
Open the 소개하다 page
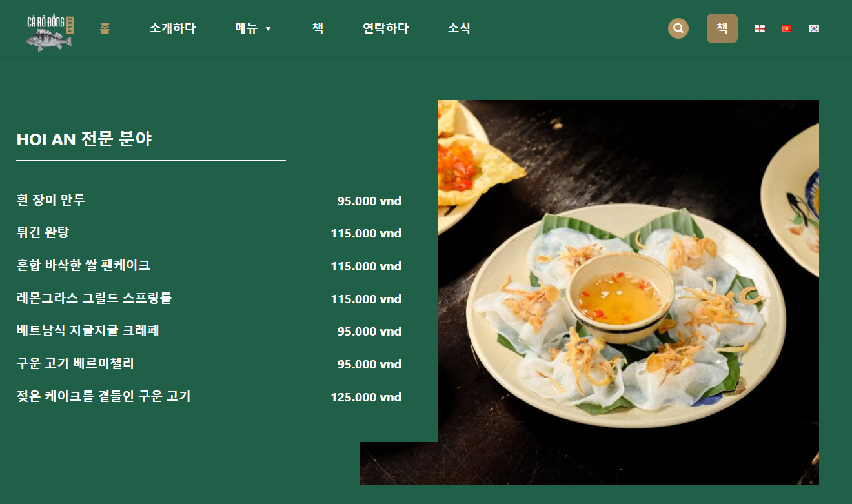point(172,28)
